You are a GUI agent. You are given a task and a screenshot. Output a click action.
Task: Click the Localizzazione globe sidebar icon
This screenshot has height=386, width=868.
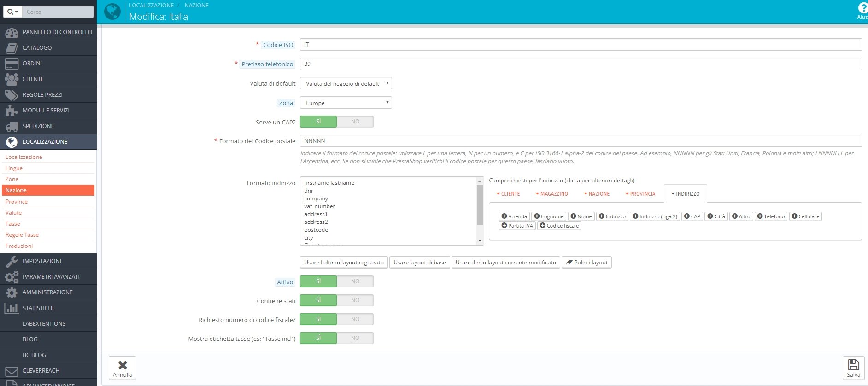coord(12,142)
